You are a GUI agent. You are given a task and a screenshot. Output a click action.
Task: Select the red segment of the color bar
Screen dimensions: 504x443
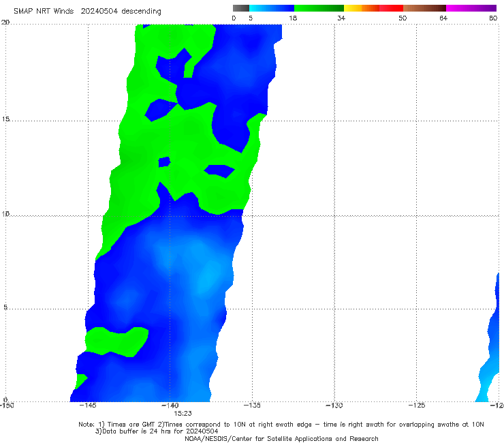tap(392, 8)
